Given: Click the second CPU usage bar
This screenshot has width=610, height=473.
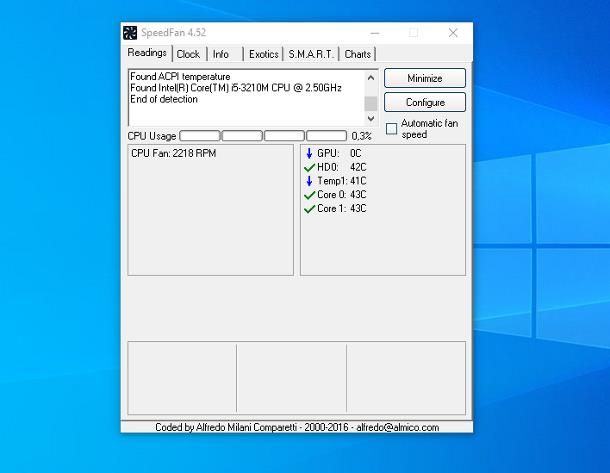Looking at the screenshot, I should click(x=242, y=136).
